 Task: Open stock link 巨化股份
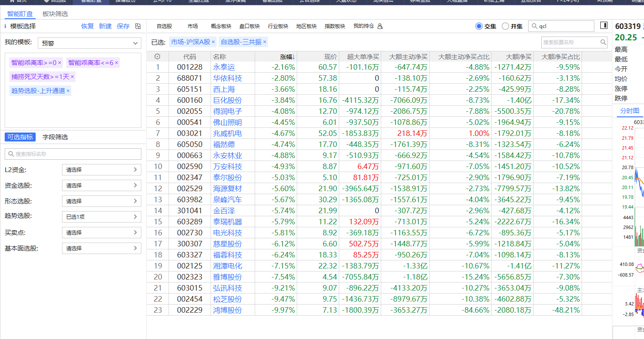pyautogui.click(x=228, y=100)
